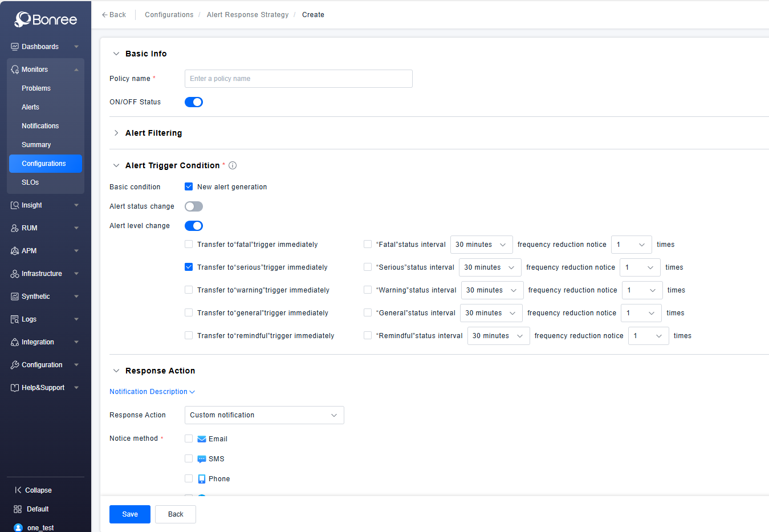Turn off the ON/OFF Status switch
769x532 pixels.
194,102
